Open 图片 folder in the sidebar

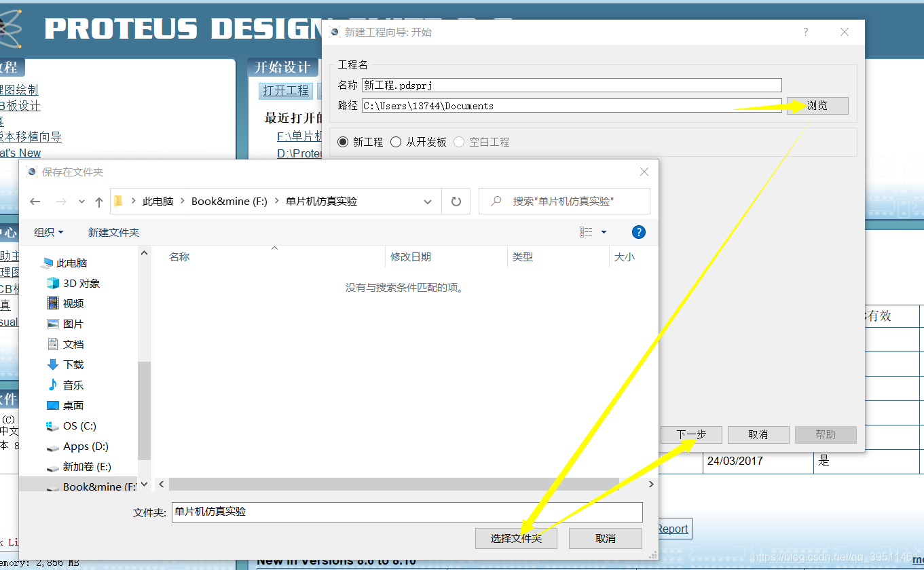coord(66,324)
